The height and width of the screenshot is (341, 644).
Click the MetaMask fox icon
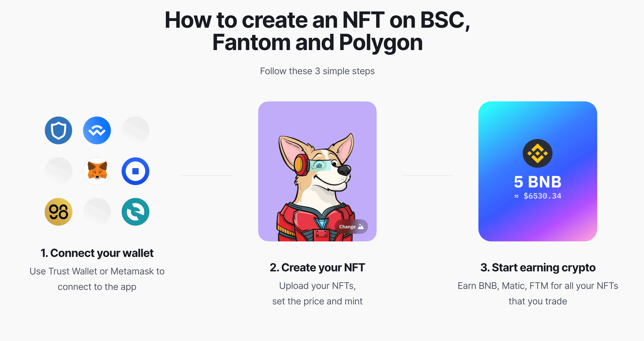(x=97, y=171)
